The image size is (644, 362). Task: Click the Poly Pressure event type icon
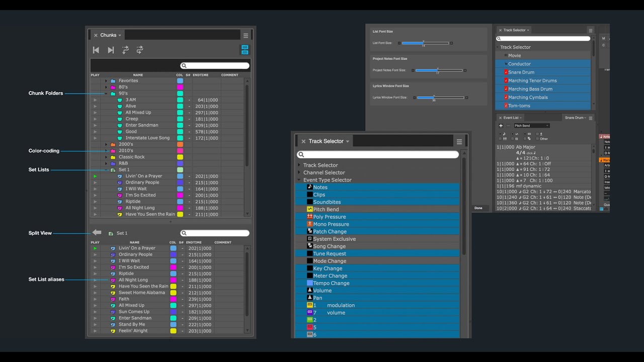(310, 217)
